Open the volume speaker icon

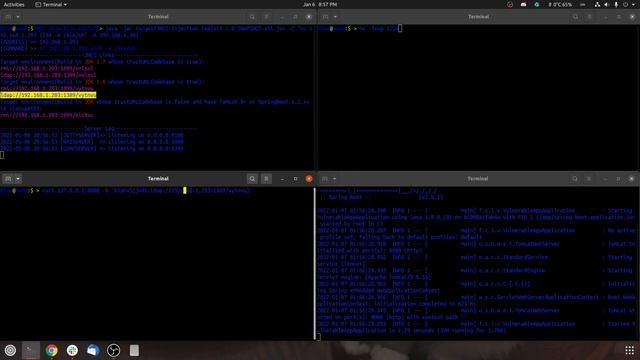606,4
